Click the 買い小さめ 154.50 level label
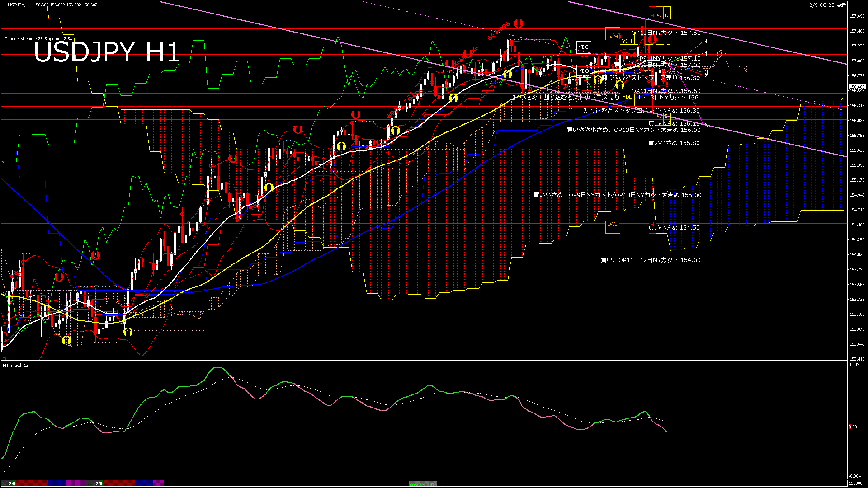Screen dimensions: 868x488 (674, 228)
